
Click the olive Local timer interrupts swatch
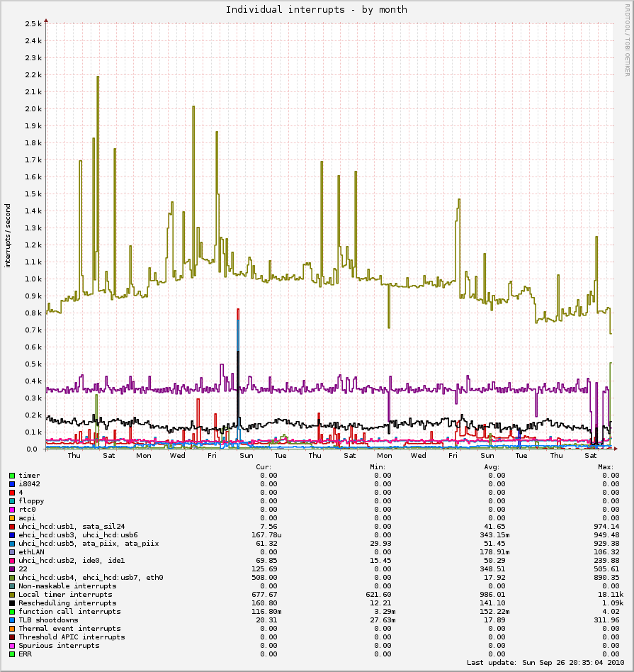coord(12,595)
